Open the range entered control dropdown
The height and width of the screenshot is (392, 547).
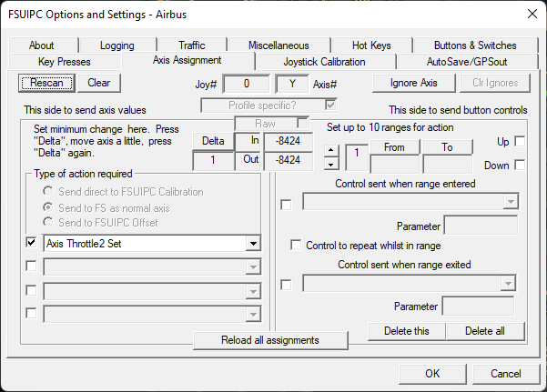(511, 202)
